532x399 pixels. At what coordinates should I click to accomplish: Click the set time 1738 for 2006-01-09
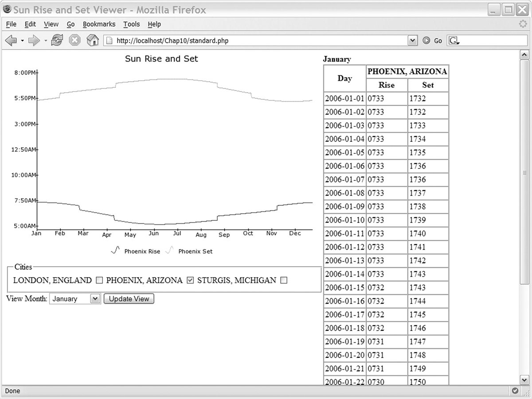(x=428, y=207)
